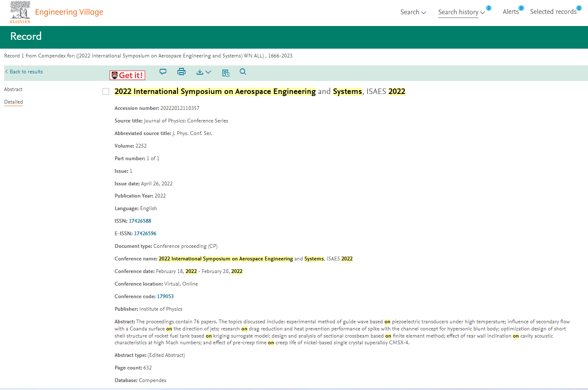588x390 pixels.
Task: Click the Get it! full-text button
Action: click(127, 75)
